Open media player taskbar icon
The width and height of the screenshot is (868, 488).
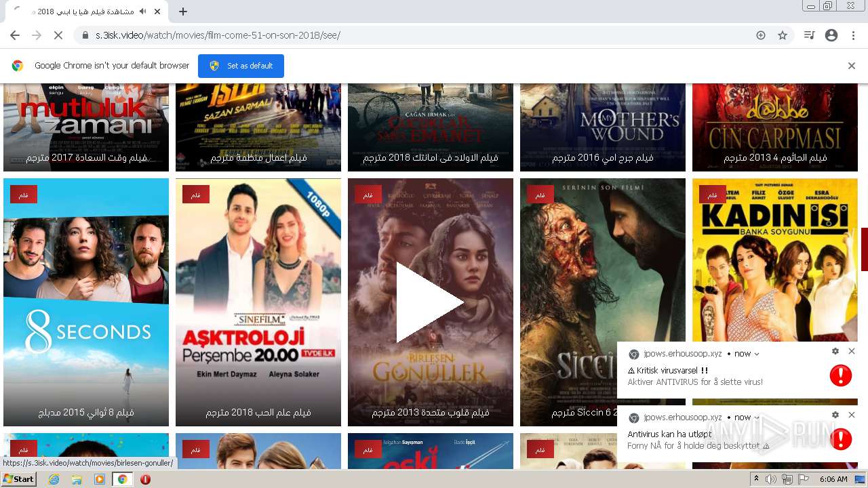(x=100, y=479)
